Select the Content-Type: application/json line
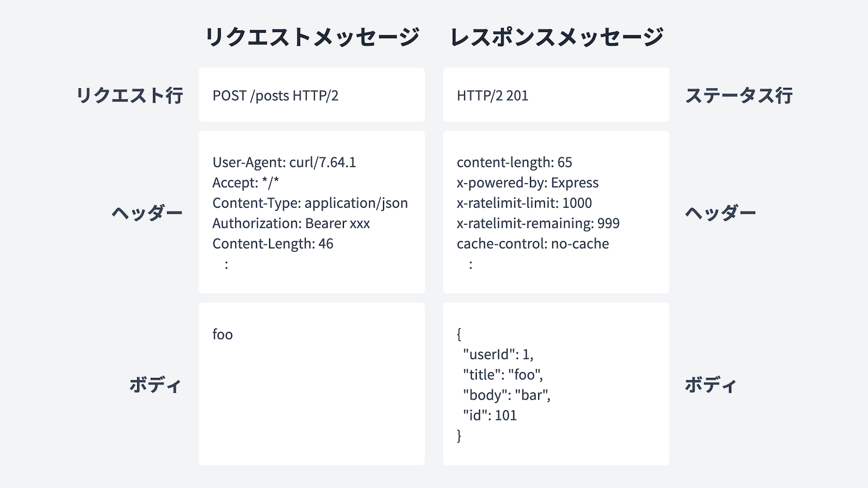The height and width of the screenshot is (488, 868). pyautogui.click(x=310, y=203)
